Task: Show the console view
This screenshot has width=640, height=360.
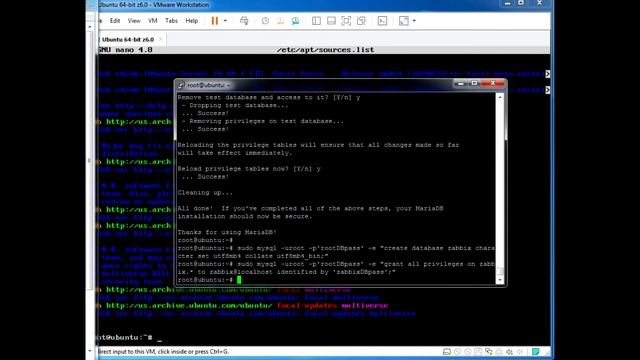Action: point(382,21)
